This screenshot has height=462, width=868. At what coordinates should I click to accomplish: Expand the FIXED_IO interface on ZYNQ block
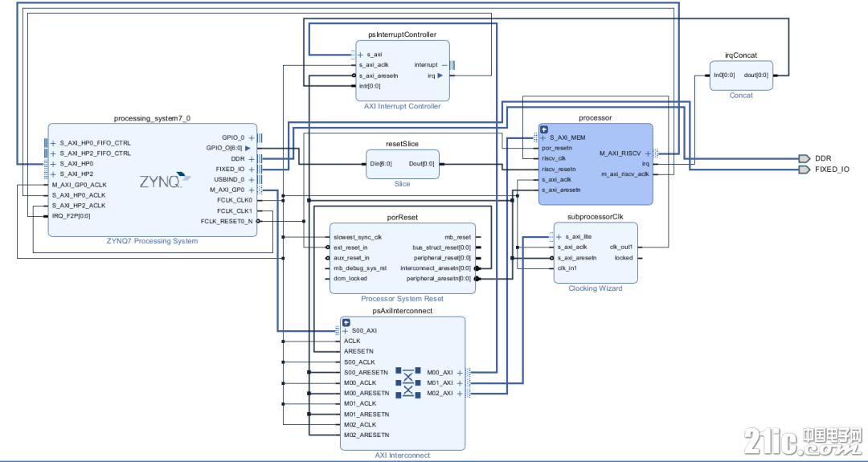252,170
